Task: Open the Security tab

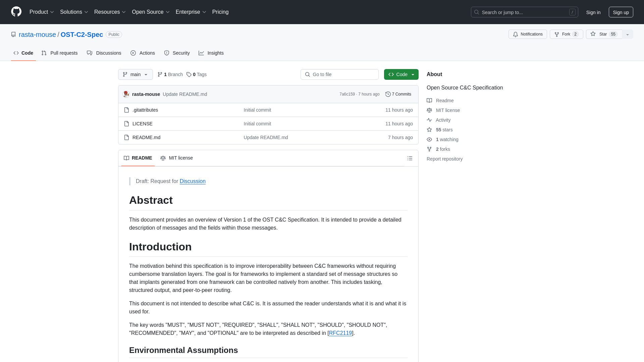Action: coord(177,53)
